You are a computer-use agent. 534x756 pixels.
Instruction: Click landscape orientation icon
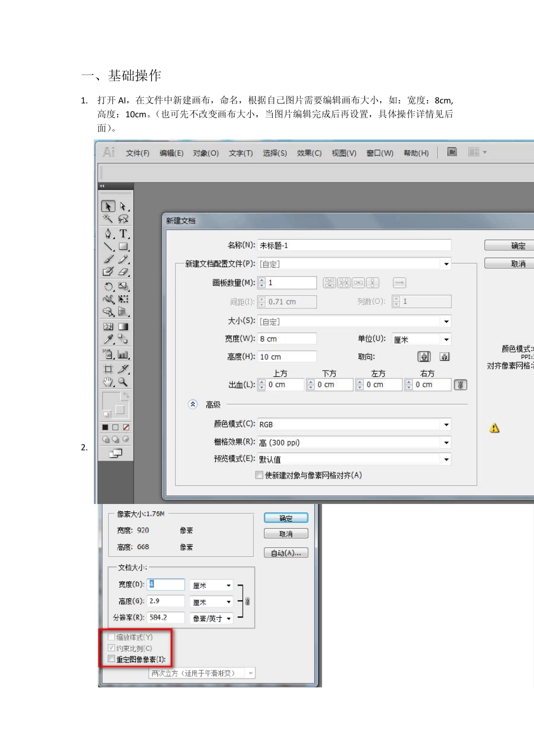click(x=445, y=357)
